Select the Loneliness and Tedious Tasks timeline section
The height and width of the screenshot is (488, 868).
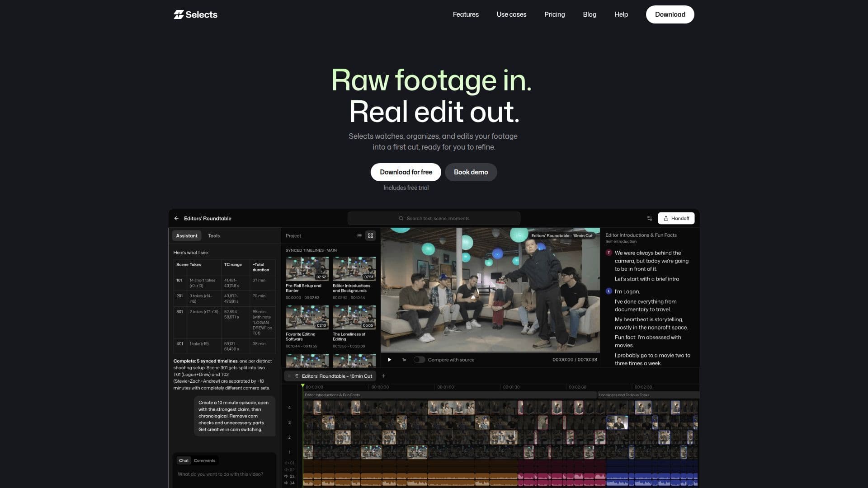click(648, 395)
